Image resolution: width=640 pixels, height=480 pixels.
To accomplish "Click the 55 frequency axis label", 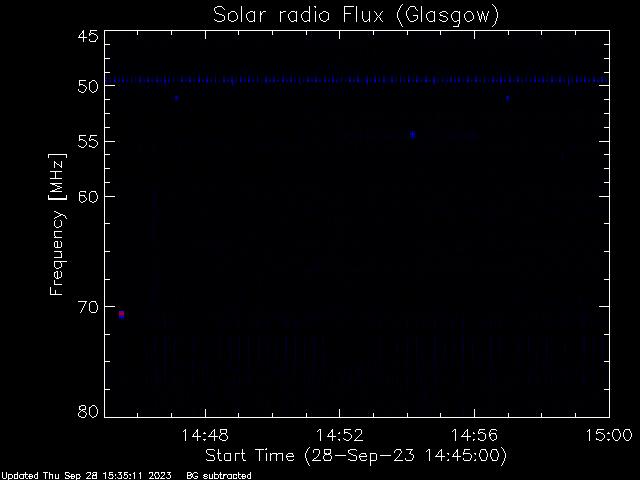I will pos(88,142).
